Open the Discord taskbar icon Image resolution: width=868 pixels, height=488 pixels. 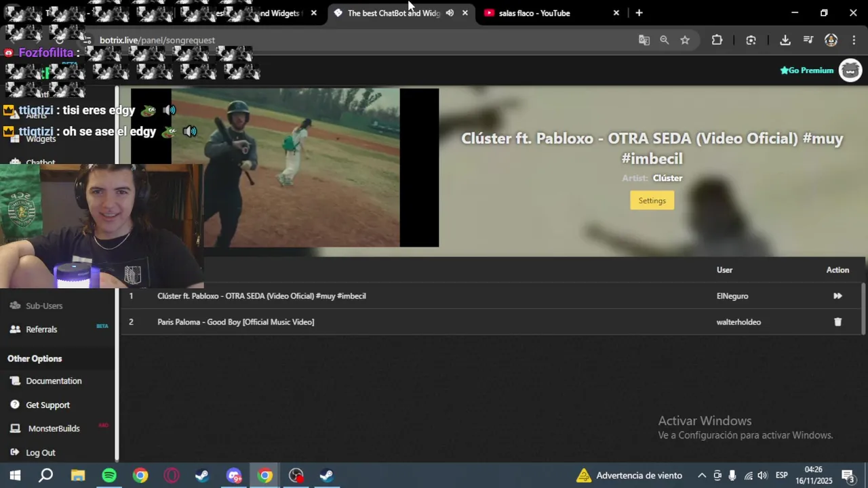pos(234,475)
